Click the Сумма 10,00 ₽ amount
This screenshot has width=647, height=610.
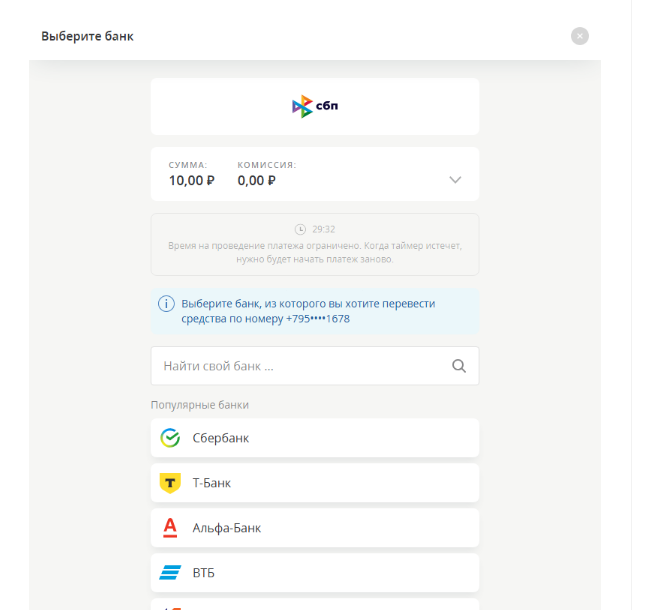coord(191,181)
